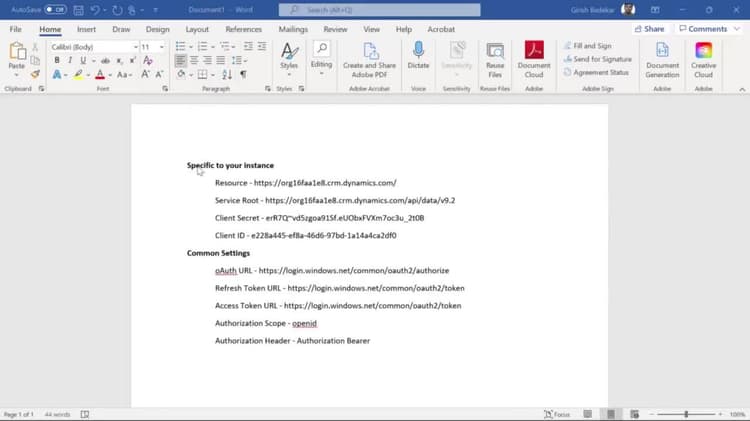Open the Styles gallery
Image resolution: width=750 pixels, height=421 pixels.
point(289,59)
